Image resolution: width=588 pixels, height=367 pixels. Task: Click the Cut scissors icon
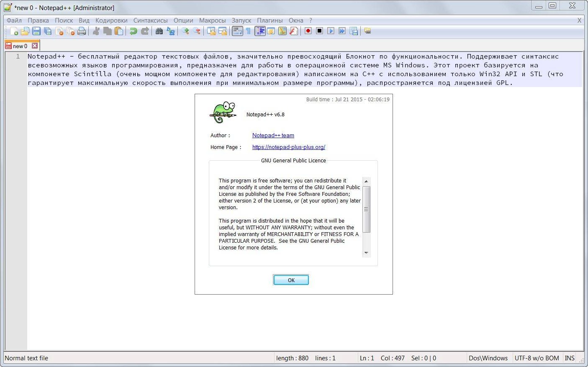pyautogui.click(x=96, y=31)
